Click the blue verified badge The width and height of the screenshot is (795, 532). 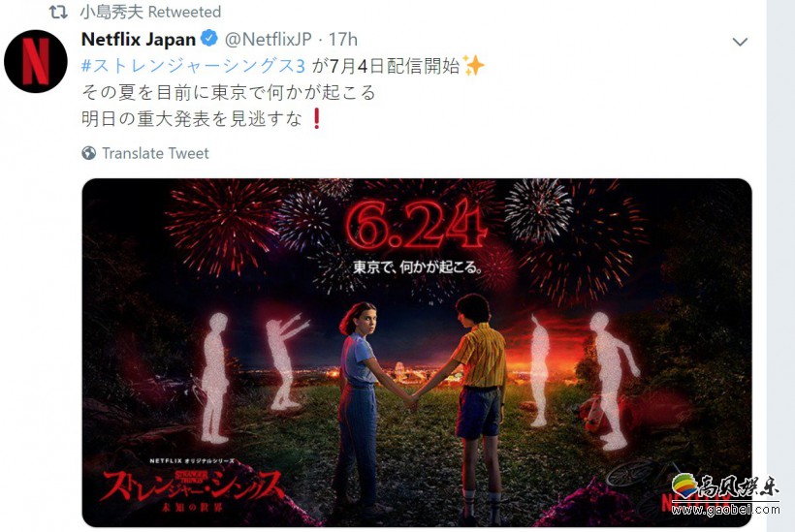208,39
